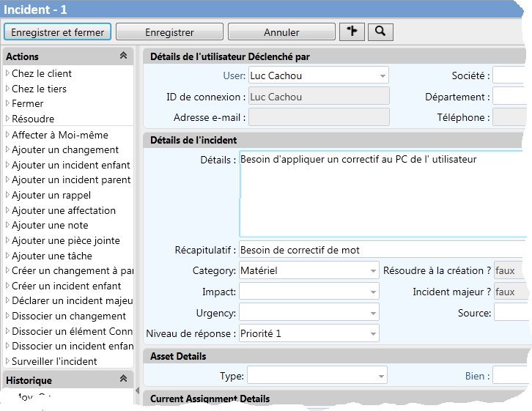Expand the Impact dropdown
This screenshot has height=411, width=532.
point(372,292)
